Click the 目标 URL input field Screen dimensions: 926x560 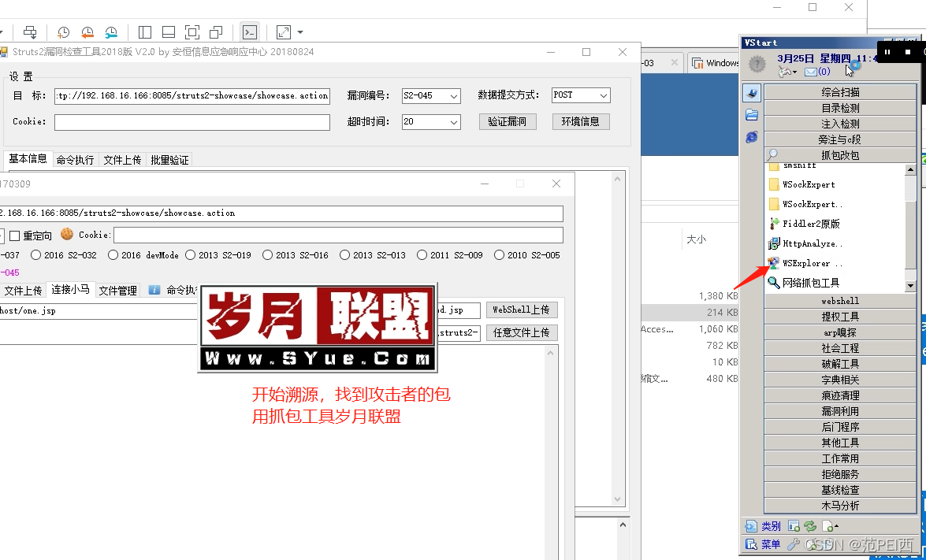[192, 95]
